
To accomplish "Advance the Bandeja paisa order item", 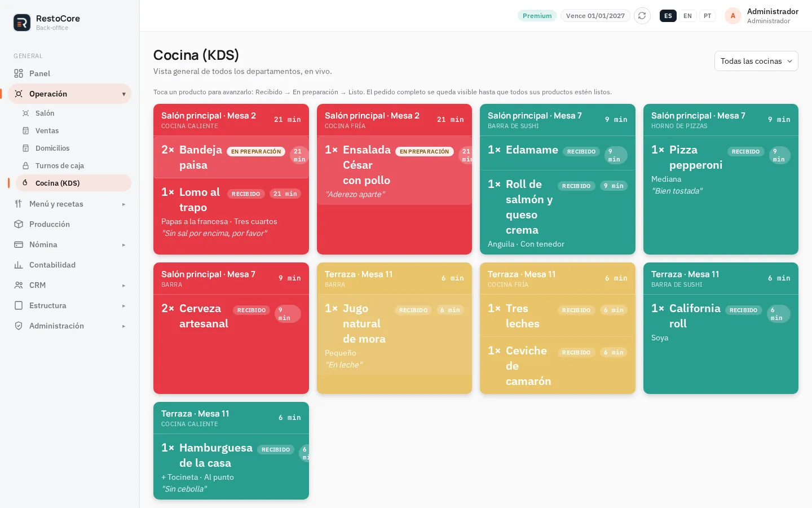I will point(231,157).
